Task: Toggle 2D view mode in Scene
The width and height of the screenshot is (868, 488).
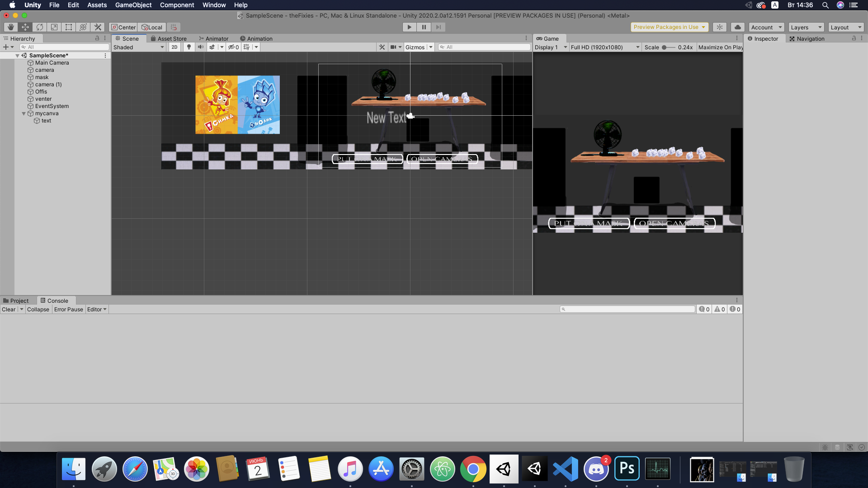Action: [175, 47]
